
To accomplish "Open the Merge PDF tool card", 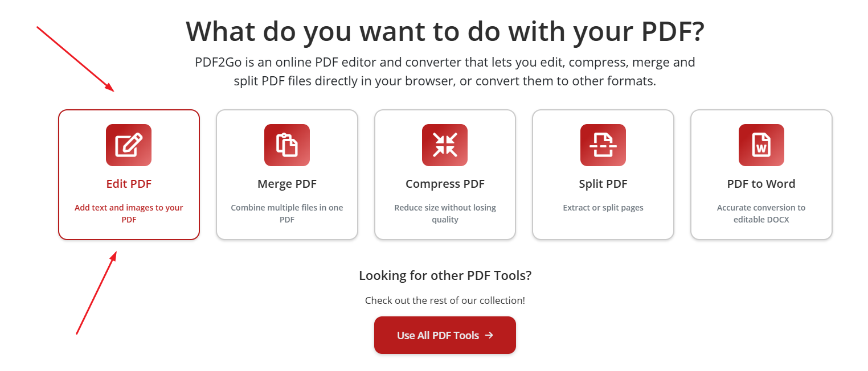I will [286, 175].
